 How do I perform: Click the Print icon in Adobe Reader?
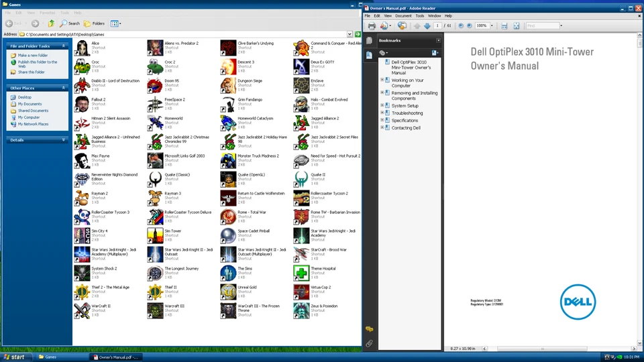[372, 26]
